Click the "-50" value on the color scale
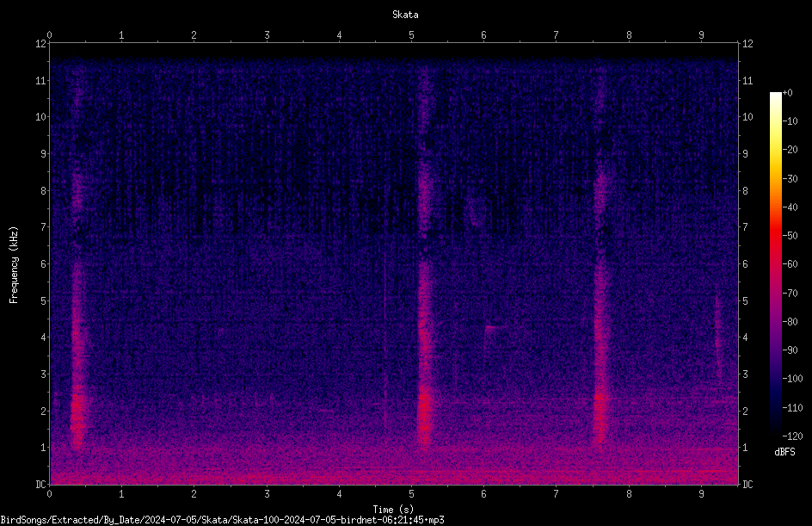This screenshot has height=526, width=812. (x=790, y=236)
